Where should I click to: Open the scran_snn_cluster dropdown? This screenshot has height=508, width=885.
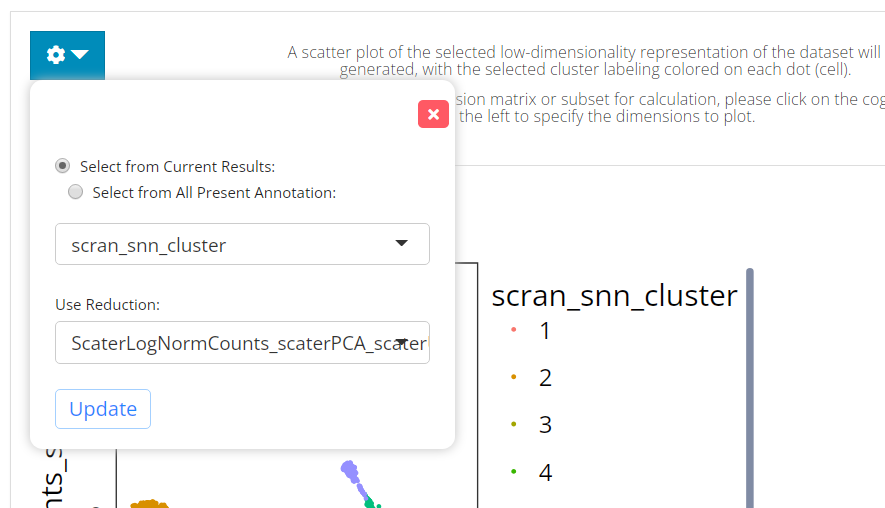tap(242, 244)
